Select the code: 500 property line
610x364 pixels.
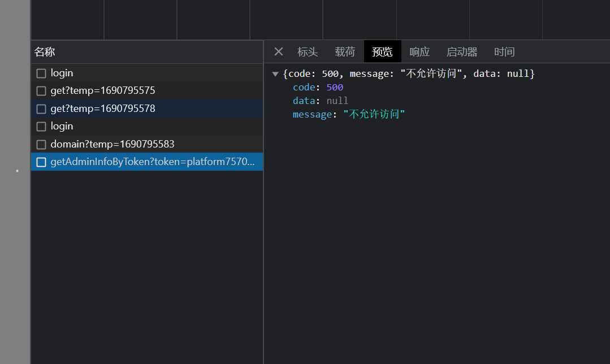318,87
